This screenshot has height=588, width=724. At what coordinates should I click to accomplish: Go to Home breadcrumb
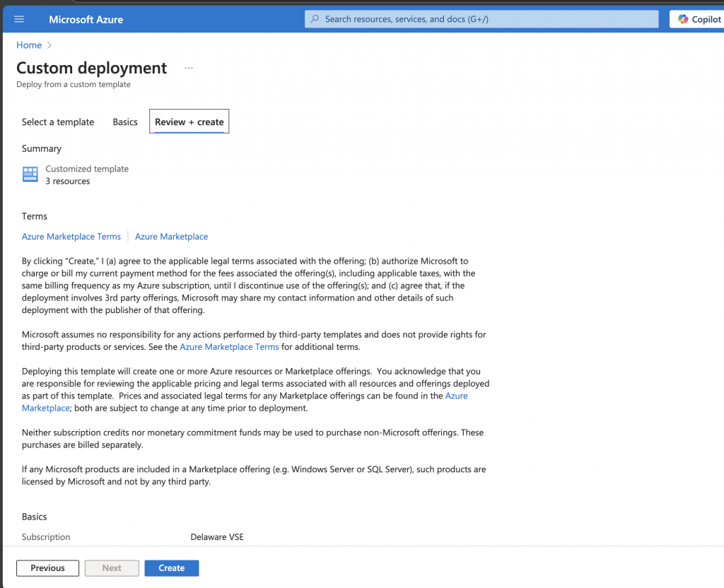tap(29, 45)
